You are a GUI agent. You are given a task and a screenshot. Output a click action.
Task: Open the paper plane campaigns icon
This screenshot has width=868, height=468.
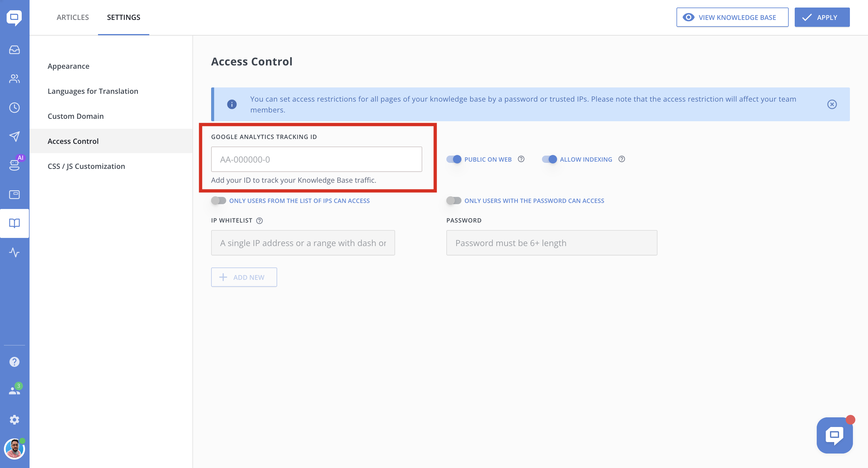(14, 137)
